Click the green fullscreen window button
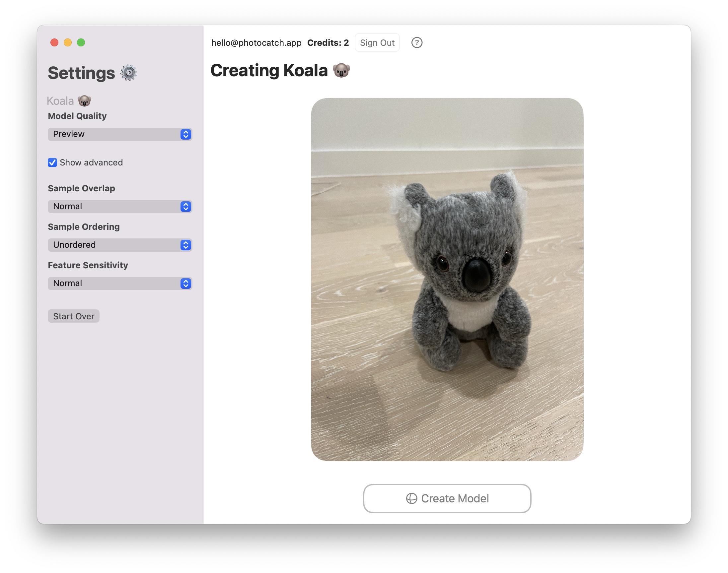This screenshot has height=573, width=728. click(x=81, y=42)
